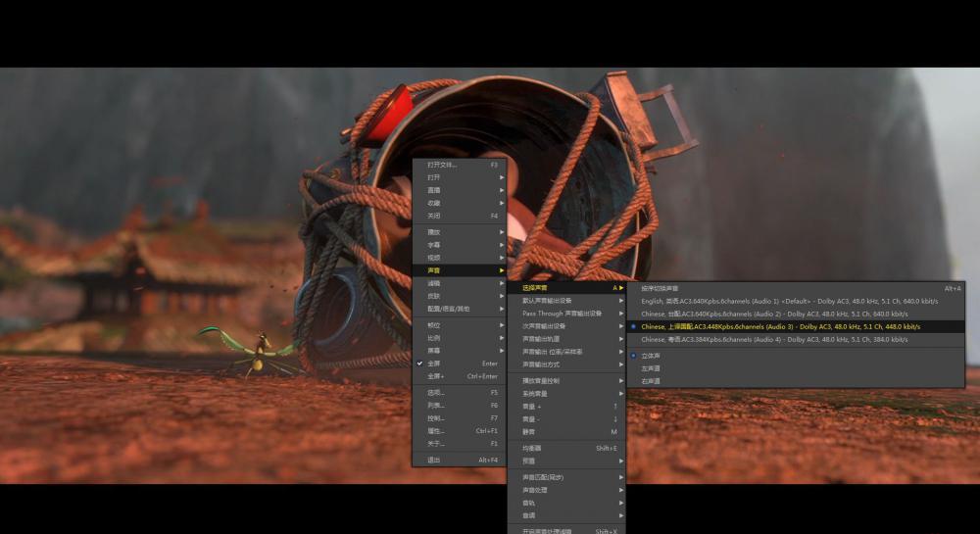Screen dimensions: 980x534
Task: Choose 按序切换声音 (Alt+A)
Action: pyautogui.click(x=796, y=288)
